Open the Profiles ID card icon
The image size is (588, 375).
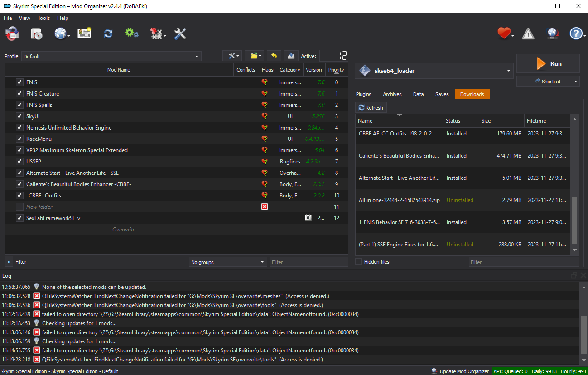[84, 34]
